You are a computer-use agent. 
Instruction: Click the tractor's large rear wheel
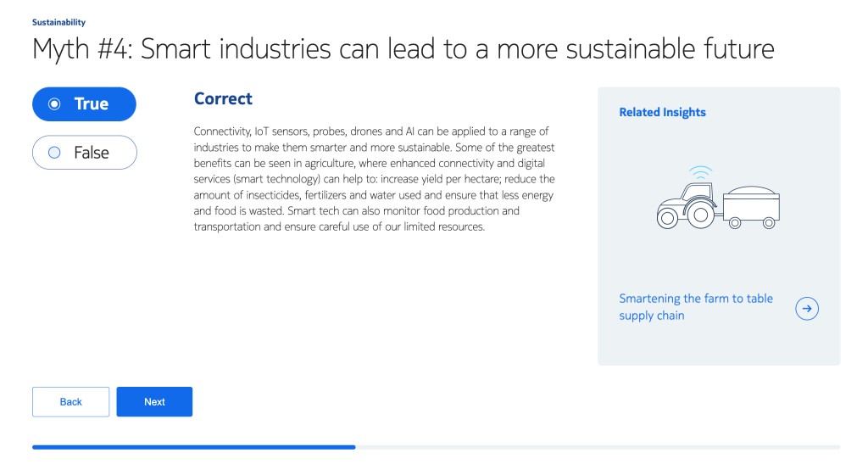click(699, 215)
